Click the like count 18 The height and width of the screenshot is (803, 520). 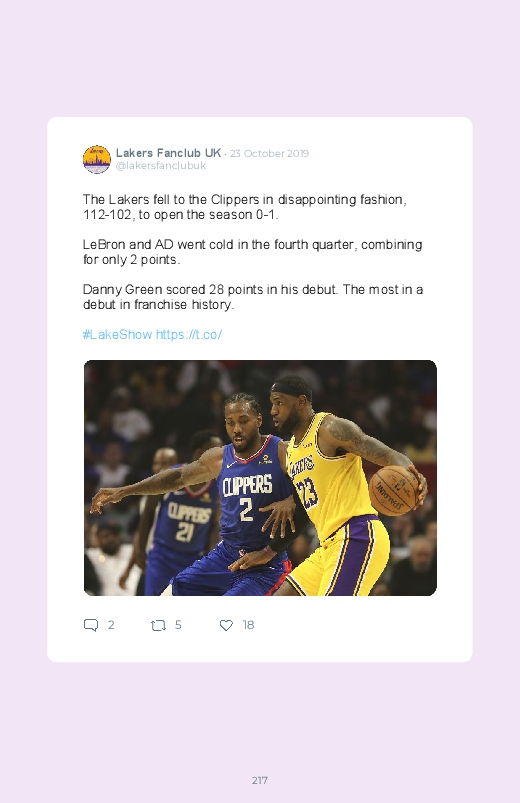point(248,625)
